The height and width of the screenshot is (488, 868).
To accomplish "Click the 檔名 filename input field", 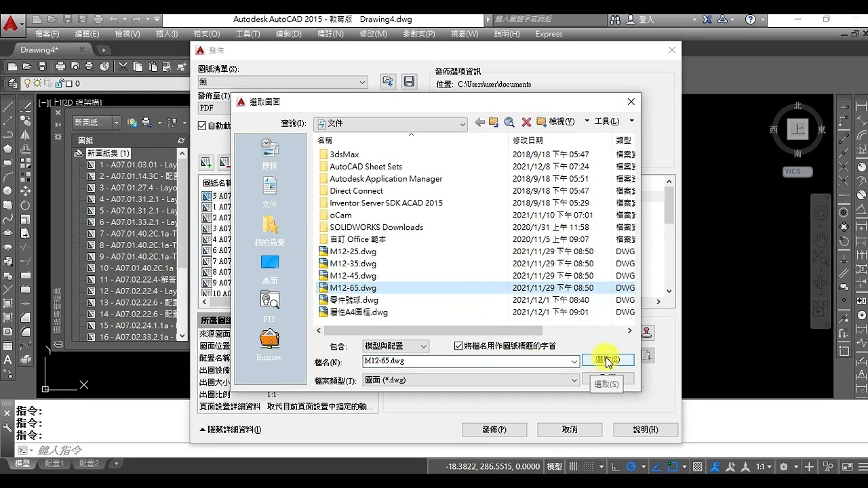I will coord(466,362).
